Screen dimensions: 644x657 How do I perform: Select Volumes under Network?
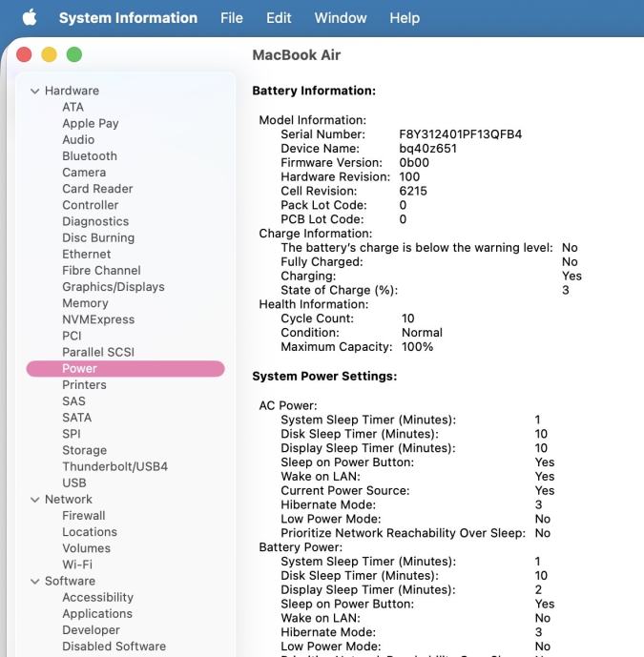point(87,548)
